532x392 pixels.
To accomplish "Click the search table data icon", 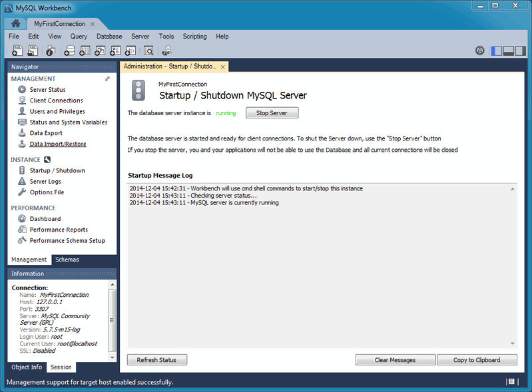I will click(x=148, y=51).
